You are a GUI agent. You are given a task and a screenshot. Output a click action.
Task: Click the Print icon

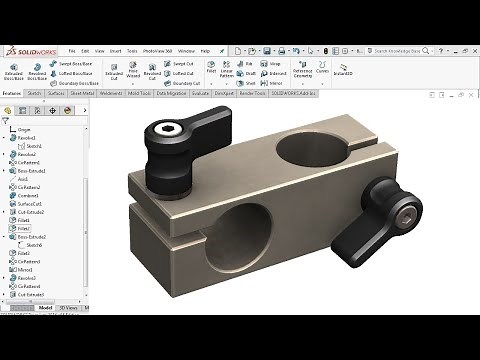tap(282, 51)
